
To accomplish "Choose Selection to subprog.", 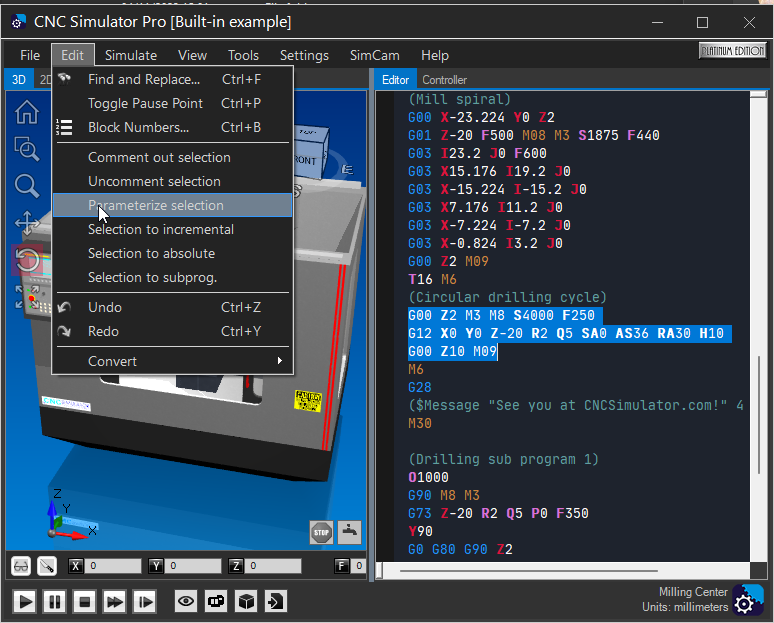I will coord(172,277).
